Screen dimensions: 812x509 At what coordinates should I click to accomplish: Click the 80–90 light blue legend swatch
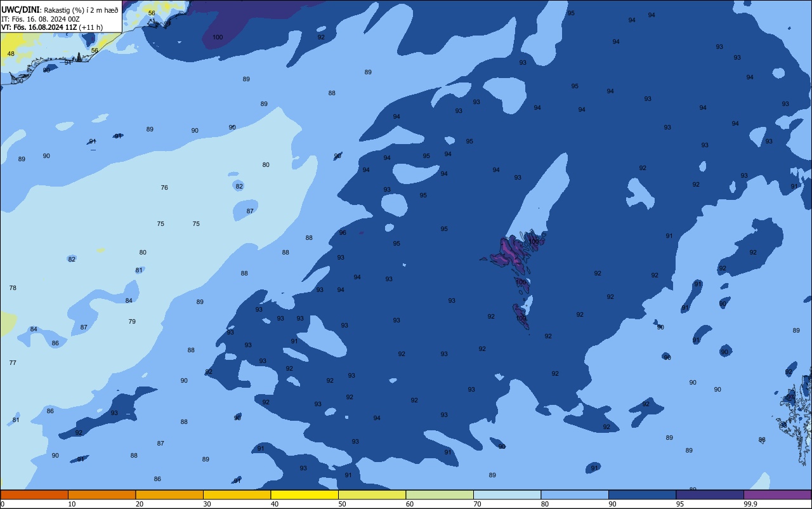575,494
